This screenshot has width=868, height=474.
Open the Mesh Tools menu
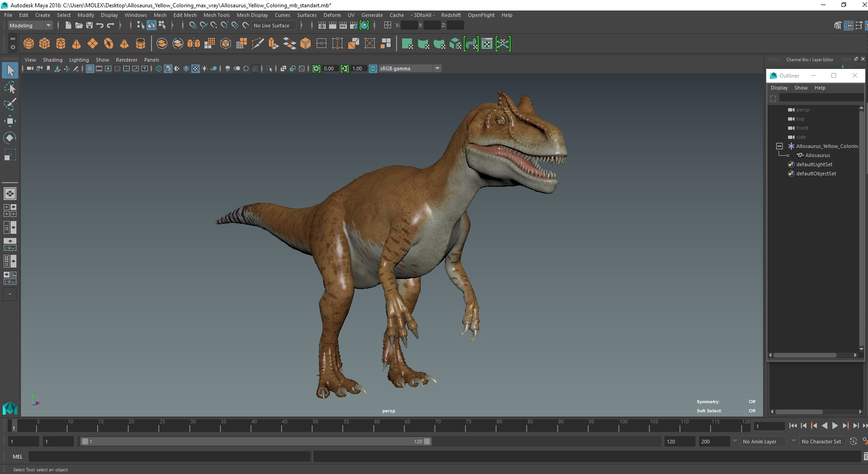pyautogui.click(x=216, y=15)
